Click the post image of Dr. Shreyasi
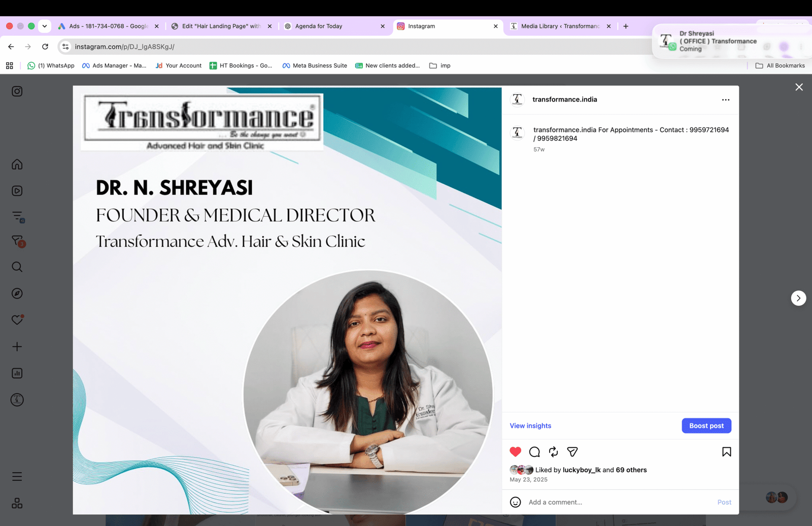 (287, 301)
